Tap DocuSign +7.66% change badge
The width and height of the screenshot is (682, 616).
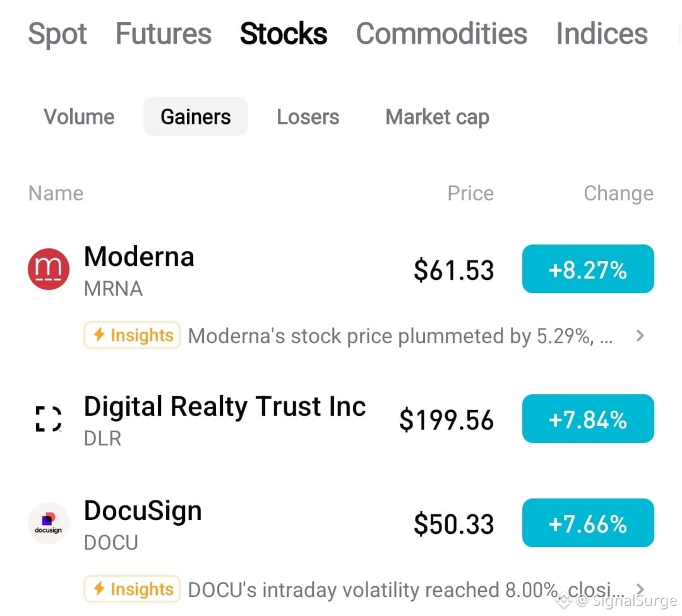click(588, 523)
